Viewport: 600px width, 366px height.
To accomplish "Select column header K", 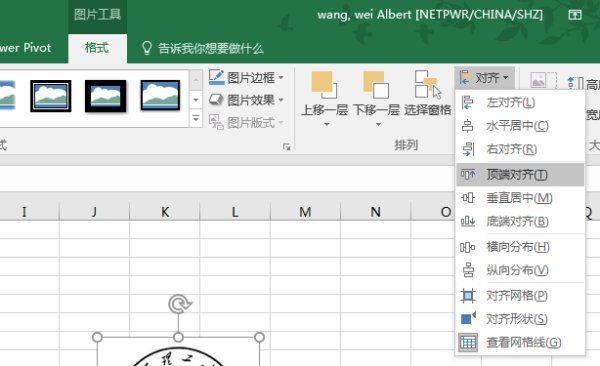I will click(x=165, y=212).
